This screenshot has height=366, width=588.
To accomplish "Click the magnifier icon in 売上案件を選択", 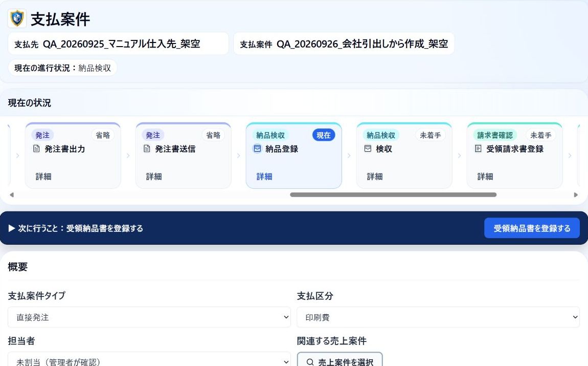I will (x=310, y=362).
